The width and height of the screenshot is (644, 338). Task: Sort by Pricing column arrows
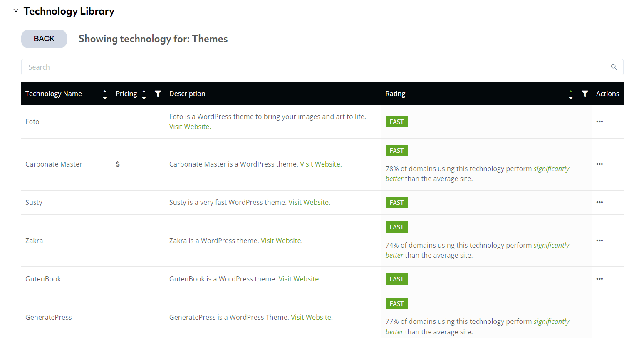pyautogui.click(x=144, y=94)
